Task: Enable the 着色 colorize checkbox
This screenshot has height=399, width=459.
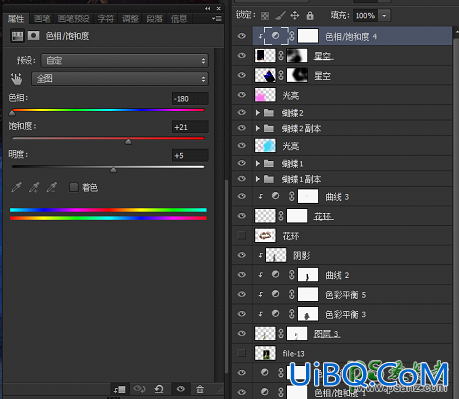Action: coord(73,187)
